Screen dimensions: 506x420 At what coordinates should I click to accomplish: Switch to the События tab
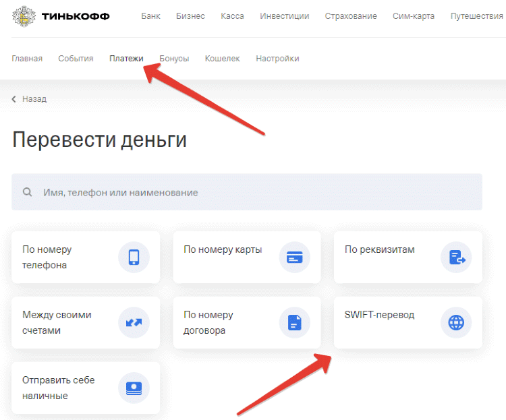[x=76, y=59]
